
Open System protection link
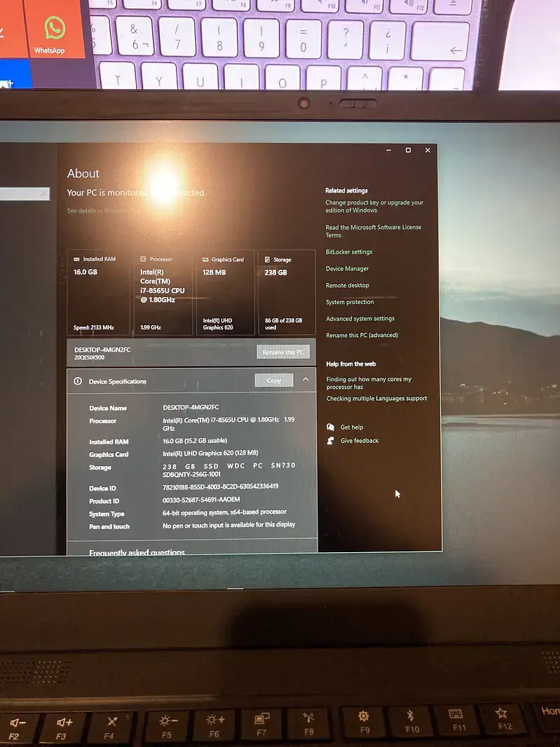coord(350,302)
